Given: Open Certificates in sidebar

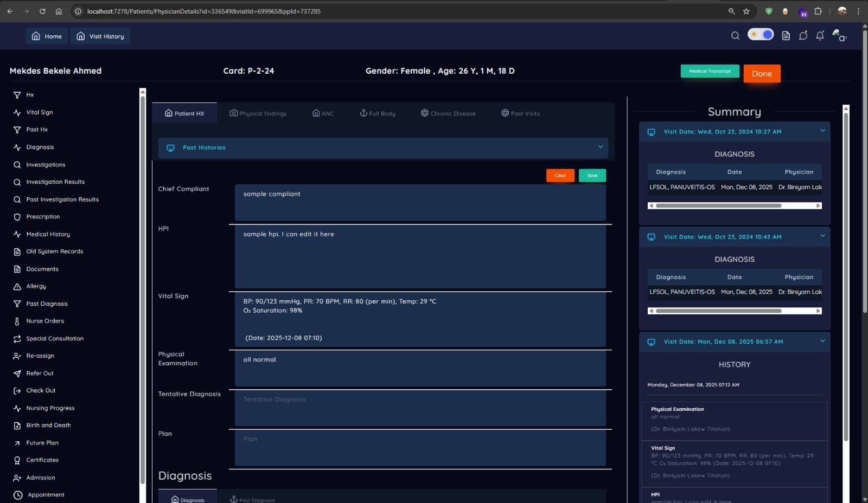Looking at the screenshot, I should (x=36, y=460).
